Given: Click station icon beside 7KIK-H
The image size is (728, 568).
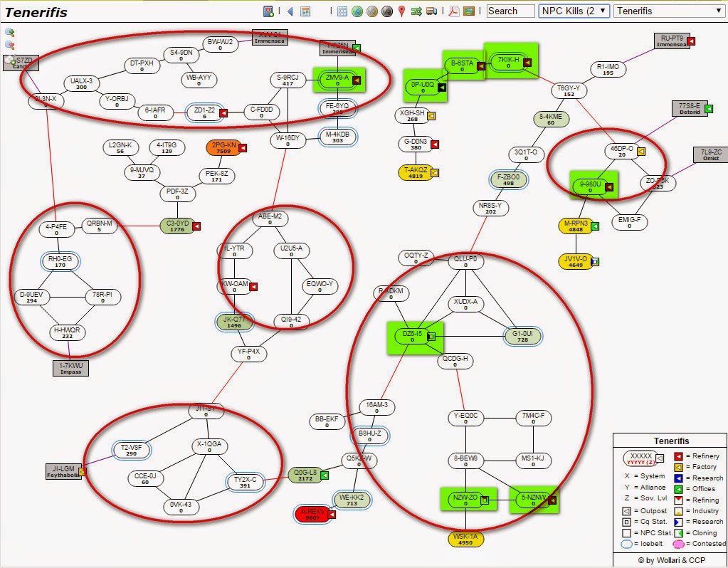Looking at the screenshot, I should pyautogui.click(x=527, y=62).
